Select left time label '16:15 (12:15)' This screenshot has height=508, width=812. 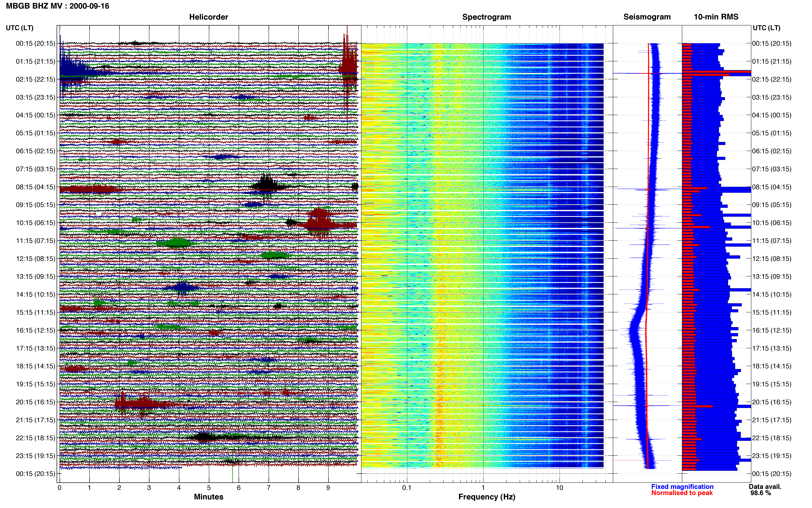pos(36,330)
